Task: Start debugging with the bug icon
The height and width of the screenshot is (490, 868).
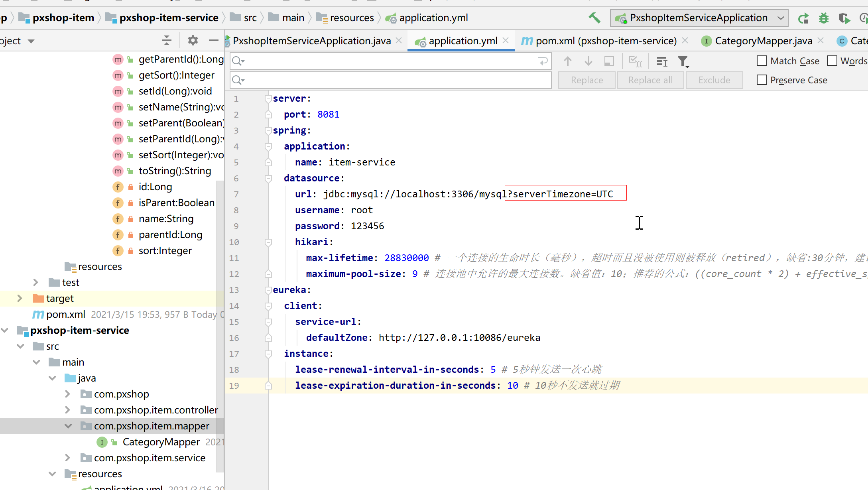Action: pos(823,18)
